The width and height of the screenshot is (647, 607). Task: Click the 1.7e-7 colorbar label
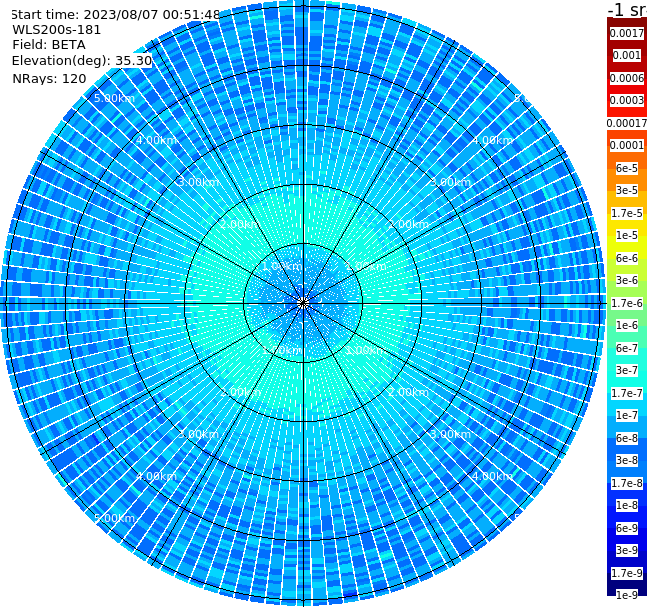pyautogui.click(x=627, y=393)
